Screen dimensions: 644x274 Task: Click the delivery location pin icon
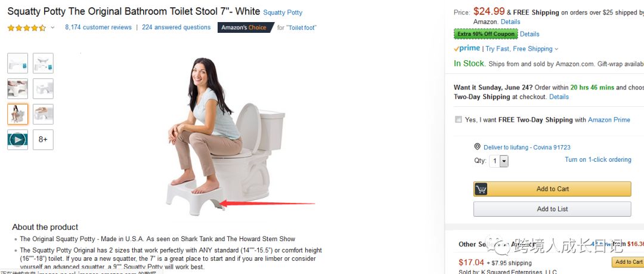477,147
